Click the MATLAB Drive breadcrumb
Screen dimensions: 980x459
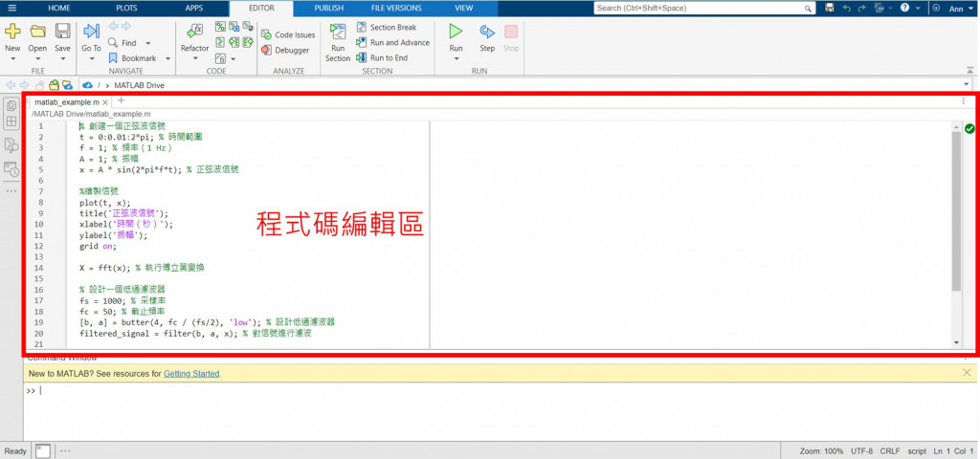click(x=140, y=85)
